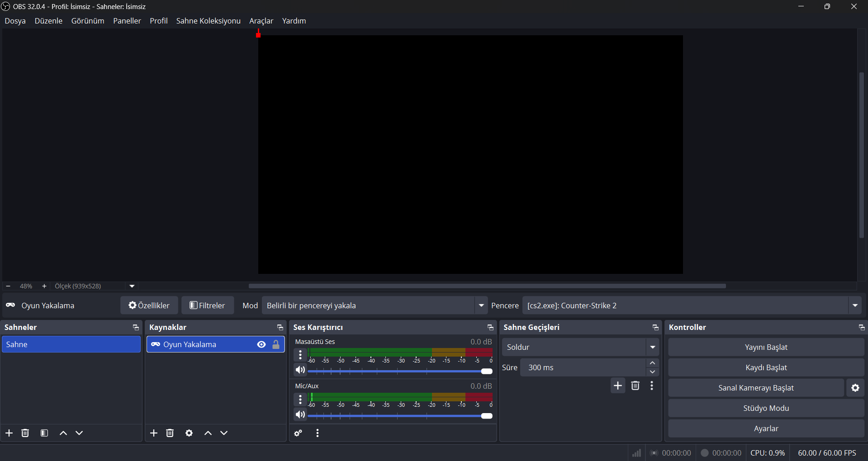Hide the Oyun Yakalama source eye icon
Viewport: 868px width, 461px height.
click(x=261, y=344)
